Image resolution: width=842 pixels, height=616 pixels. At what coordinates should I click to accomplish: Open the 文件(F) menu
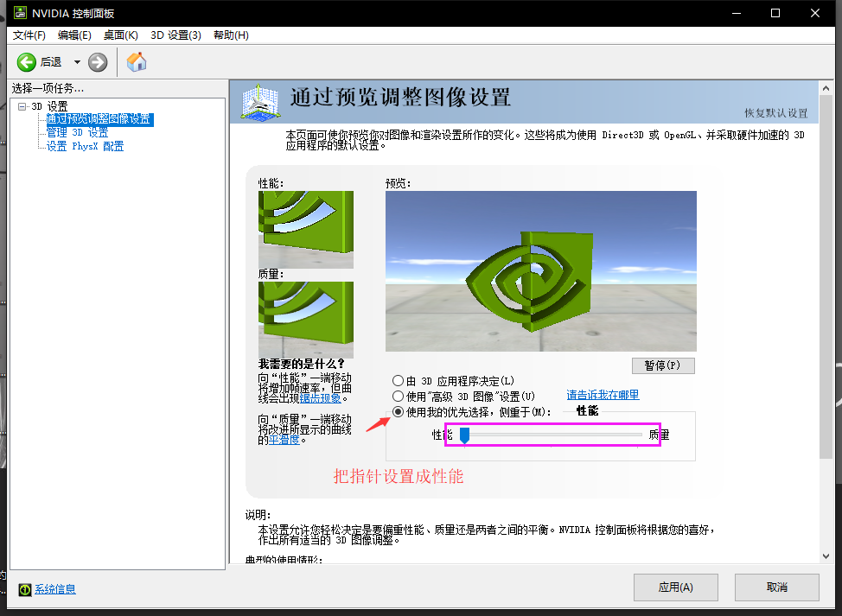point(29,35)
